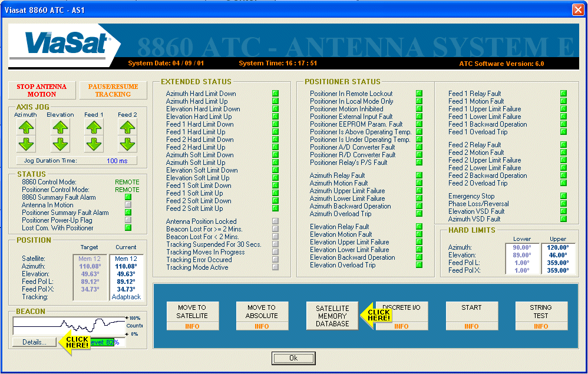Click Positioner In Remote Lockout indicator
This screenshot has width=588, height=374.
[419, 93]
